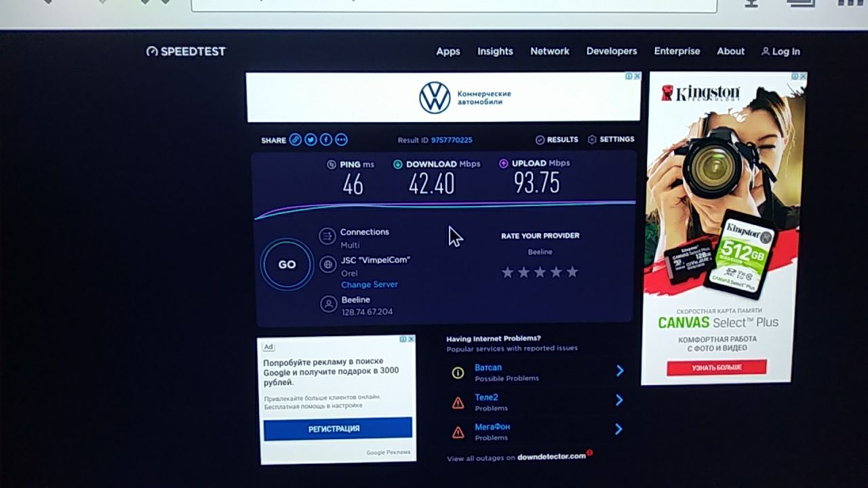
Task: Click IP address 128.74.67.204
Action: (367, 312)
